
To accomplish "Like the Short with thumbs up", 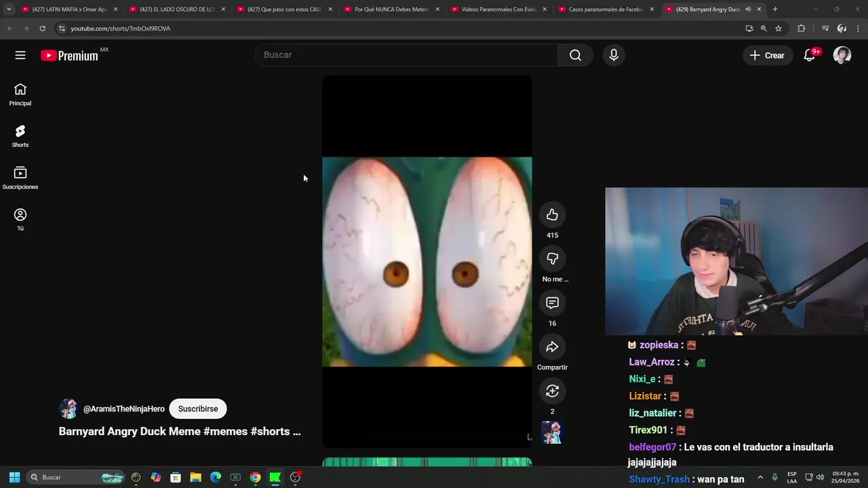I will pyautogui.click(x=552, y=215).
